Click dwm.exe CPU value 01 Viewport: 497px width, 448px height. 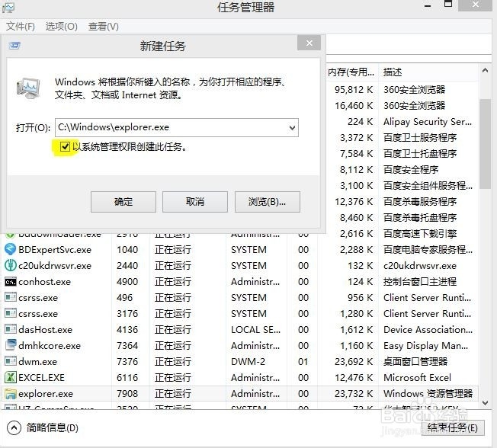tap(303, 361)
